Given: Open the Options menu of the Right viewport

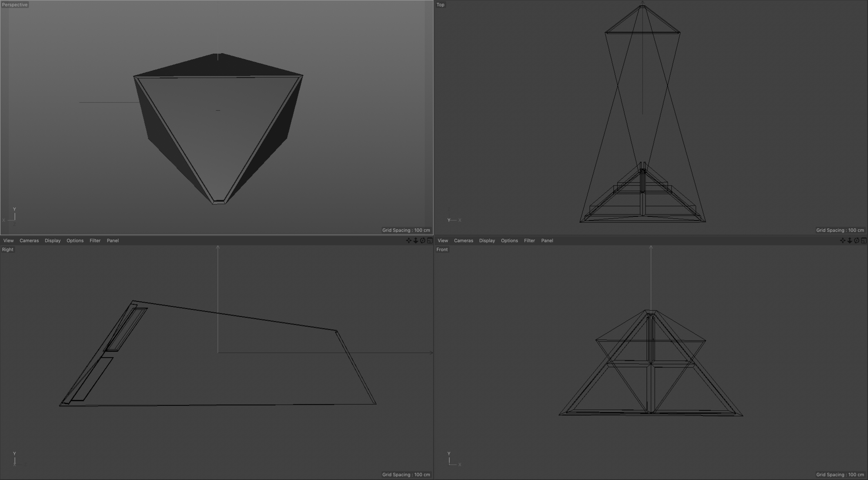Looking at the screenshot, I should [x=75, y=241].
